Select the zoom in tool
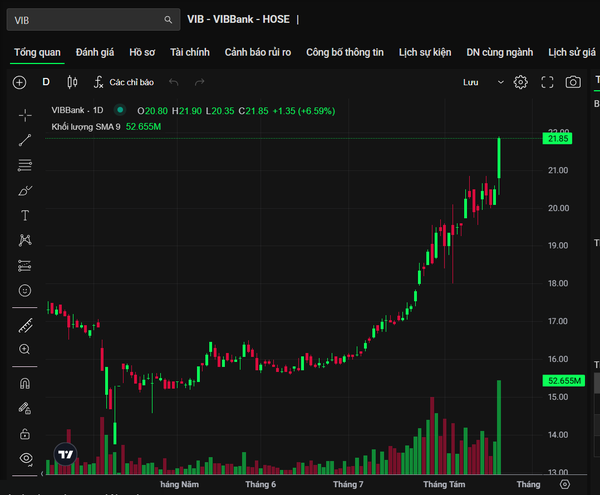Viewport: 600px width, 495px height. coord(24,349)
